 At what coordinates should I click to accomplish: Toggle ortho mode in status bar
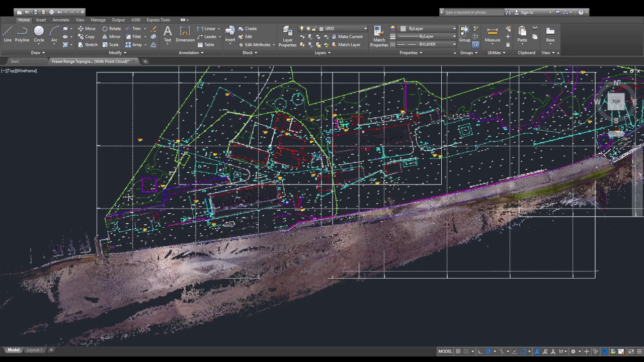tap(480, 351)
